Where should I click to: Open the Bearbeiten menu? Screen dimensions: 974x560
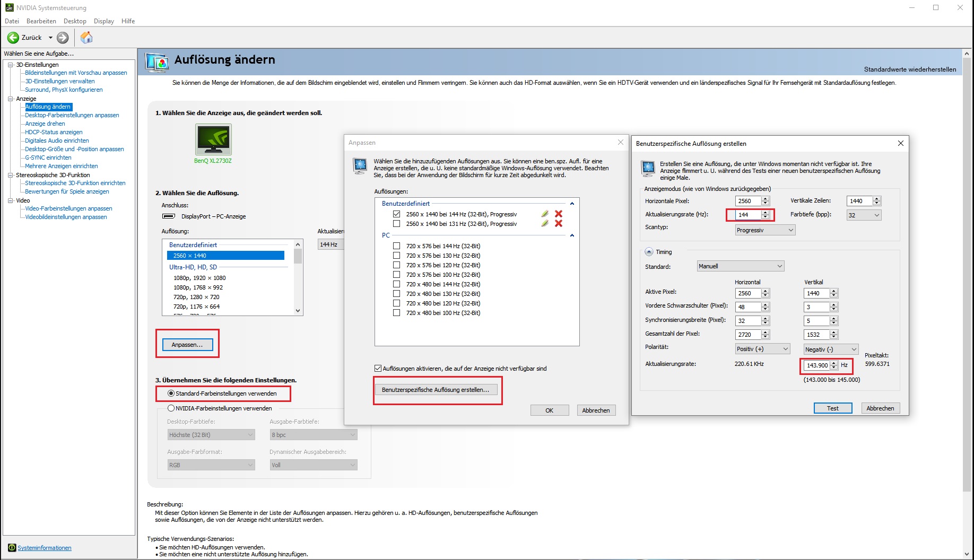point(41,21)
